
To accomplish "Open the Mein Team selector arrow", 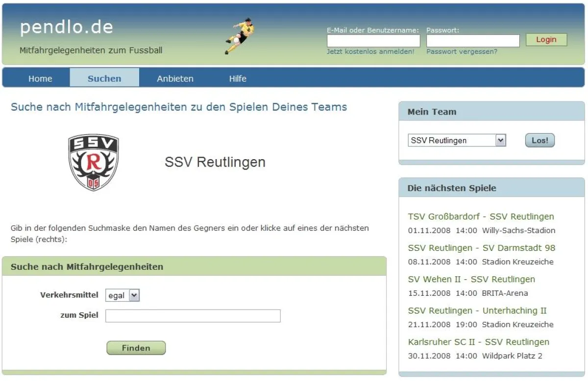I will pyautogui.click(x=501, y=140).
